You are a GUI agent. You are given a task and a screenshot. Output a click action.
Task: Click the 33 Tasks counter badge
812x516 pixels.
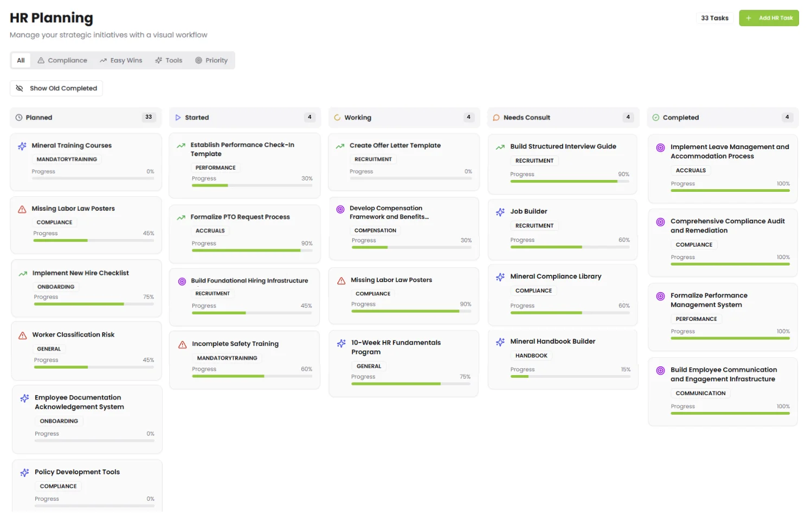coord(714,18)
